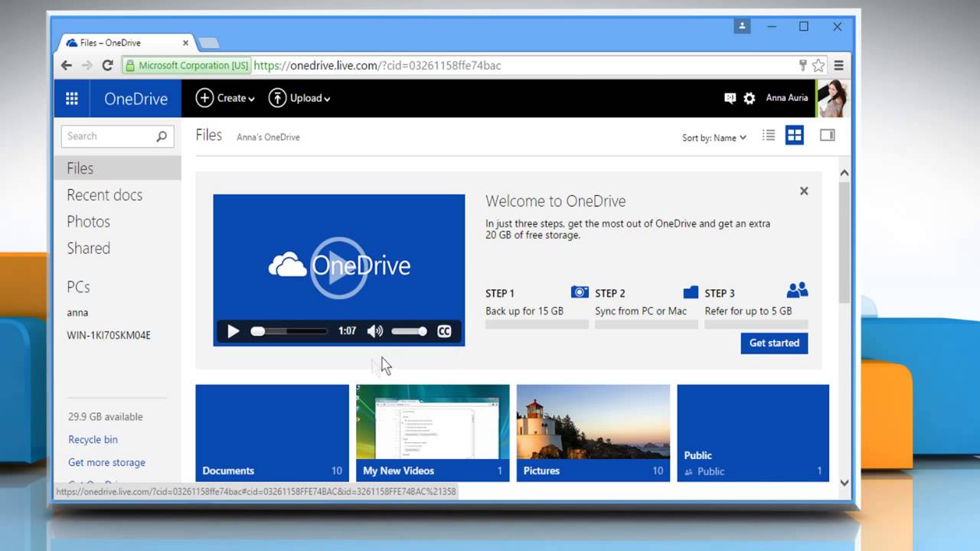
Task: Click the page scrollbar down arrow
Action: click(844, 483)
